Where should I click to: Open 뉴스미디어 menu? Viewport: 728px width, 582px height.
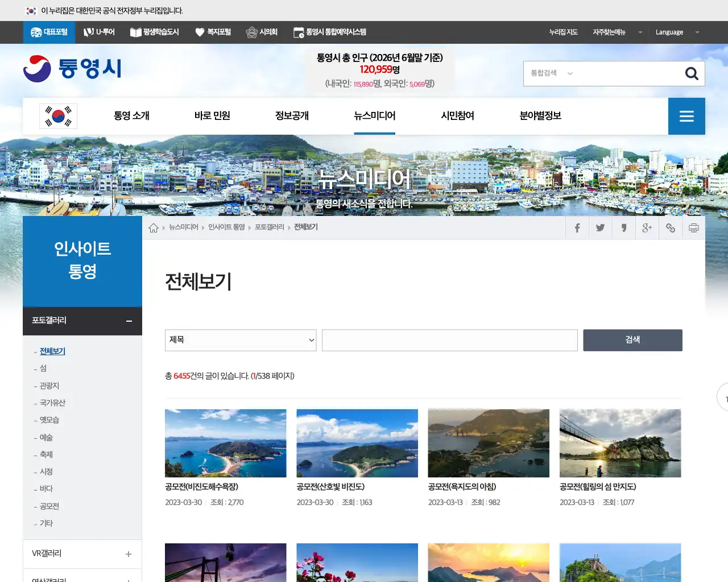[374, 116]
